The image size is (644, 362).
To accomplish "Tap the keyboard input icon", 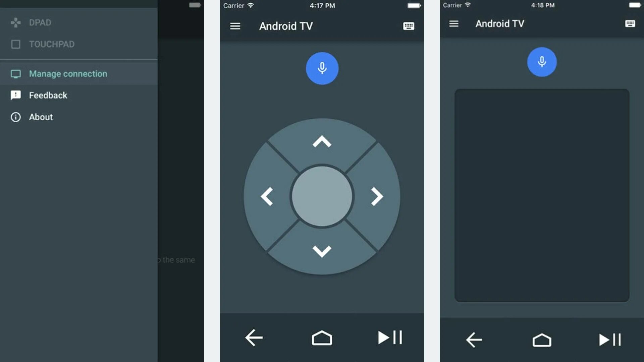I will click(x=408, y=25).
